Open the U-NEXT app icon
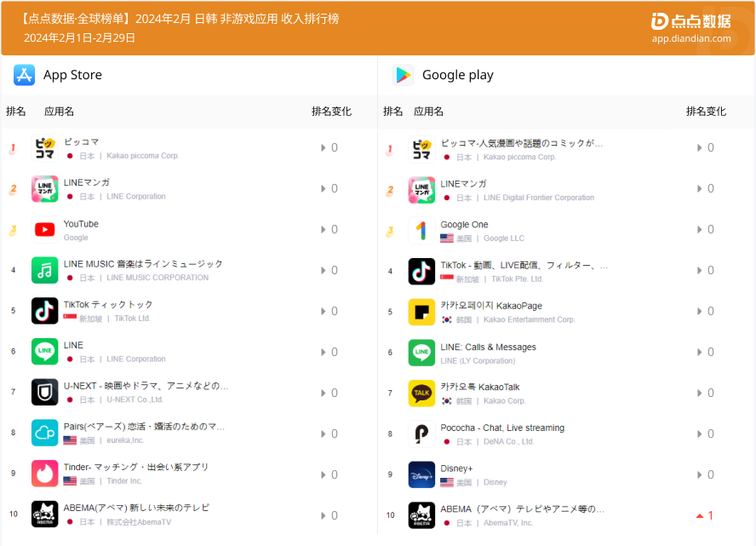This screenshot has width=756, height=546. pyautogui.click(x=45, y=392)
